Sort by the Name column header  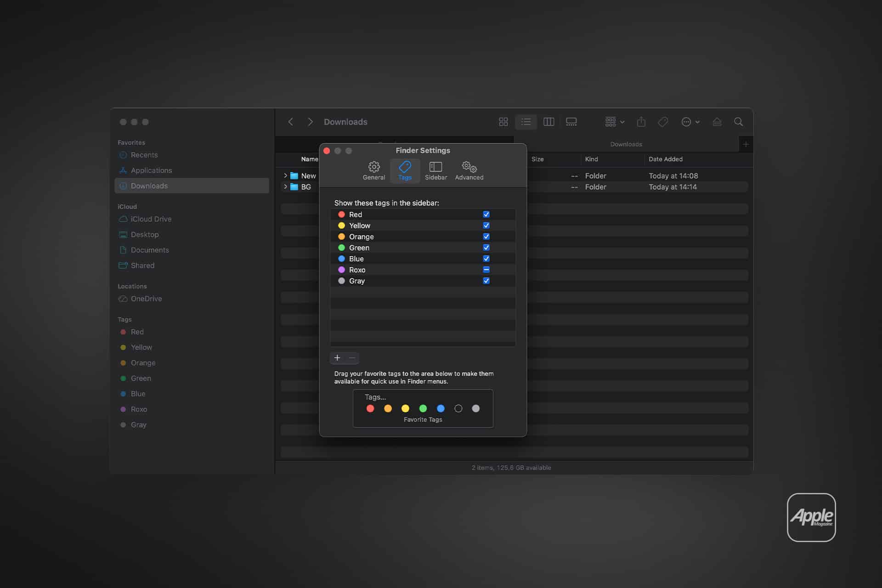pyautogui.click(x=309, y=159)
